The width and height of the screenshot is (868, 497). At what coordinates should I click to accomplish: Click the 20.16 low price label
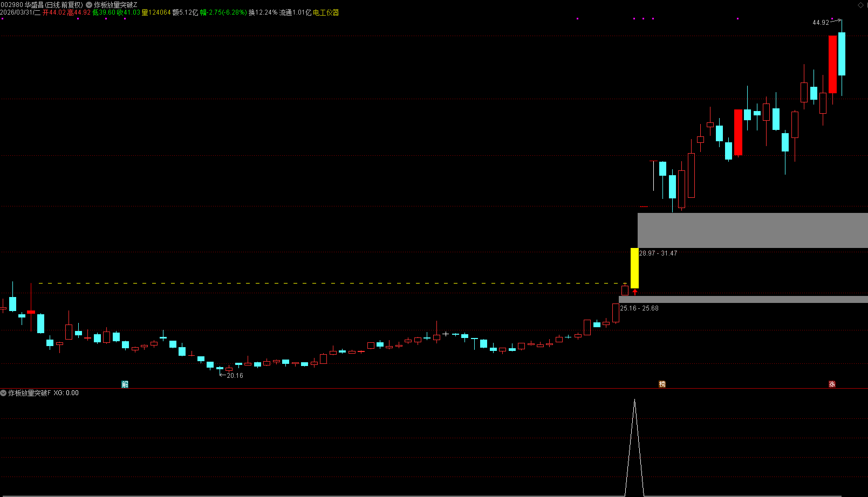click(x=235, y=376)
